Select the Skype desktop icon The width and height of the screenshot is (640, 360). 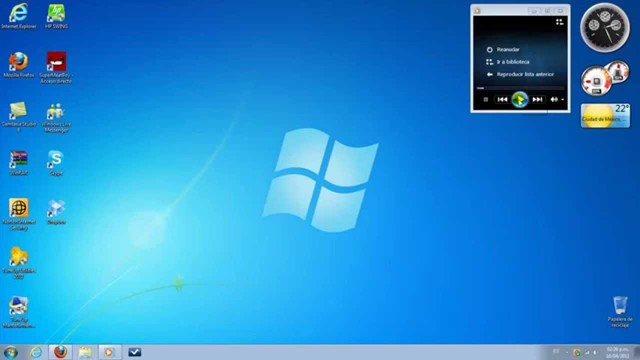pos(56,163)
